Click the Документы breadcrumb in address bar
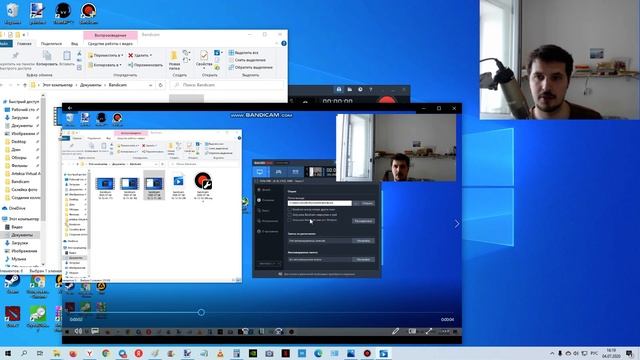The image size is (640, 360). (x=91, y=85)
